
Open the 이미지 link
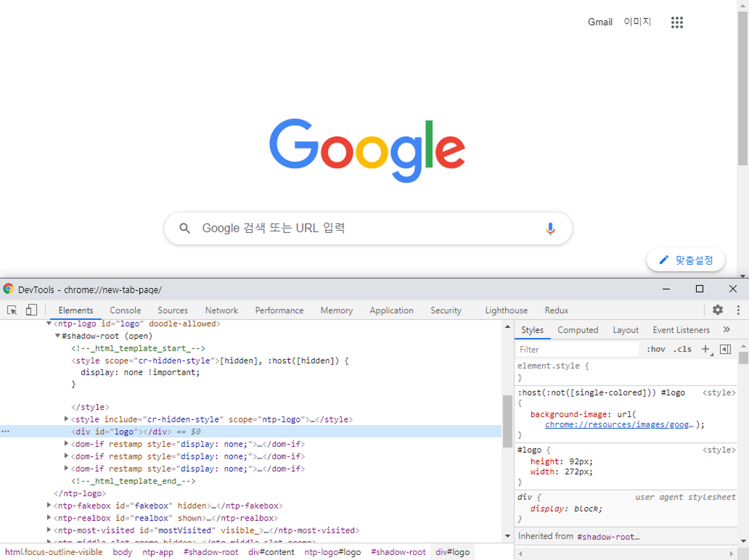tap(637, 22)
